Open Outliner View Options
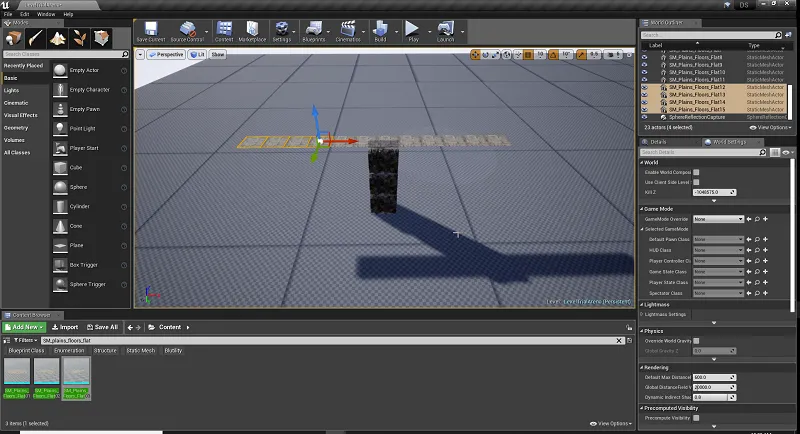Viewport: 800px width, 434px height. pos(770,127)
